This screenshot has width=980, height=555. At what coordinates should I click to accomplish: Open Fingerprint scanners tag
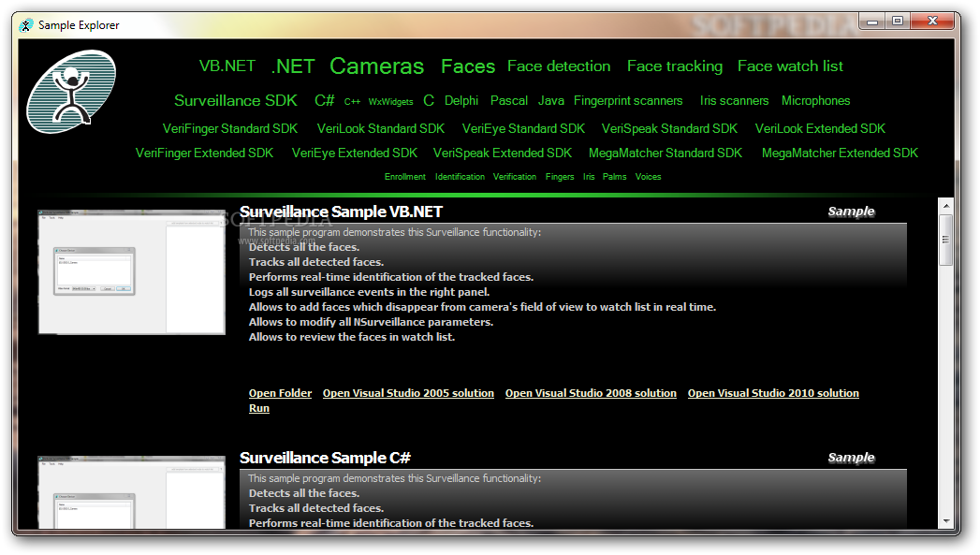(x=628, y=101)
